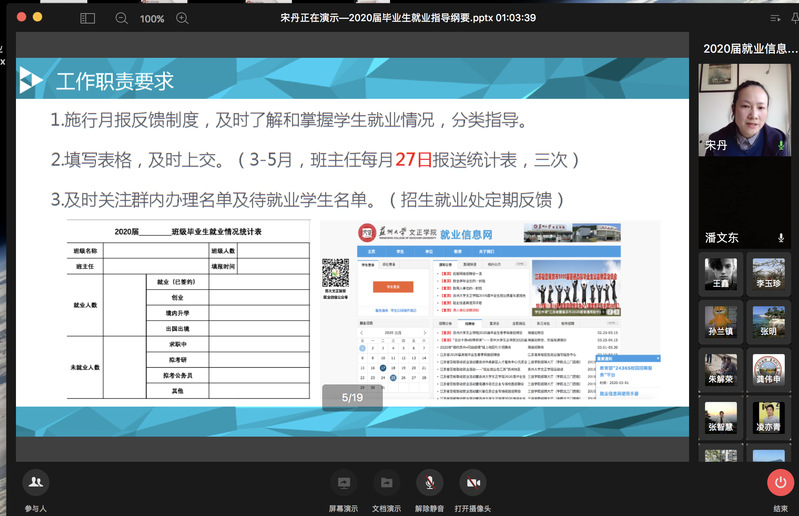
Task: Click the zoom out magnifier
Action: point(122,18)
